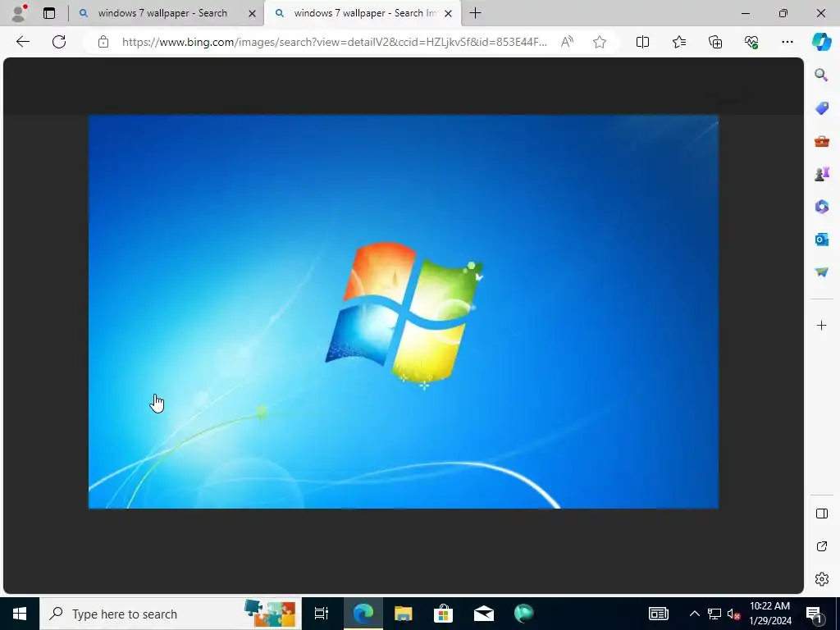
Task: Click the bing.com address bar URL
Action: click(335, 42)
